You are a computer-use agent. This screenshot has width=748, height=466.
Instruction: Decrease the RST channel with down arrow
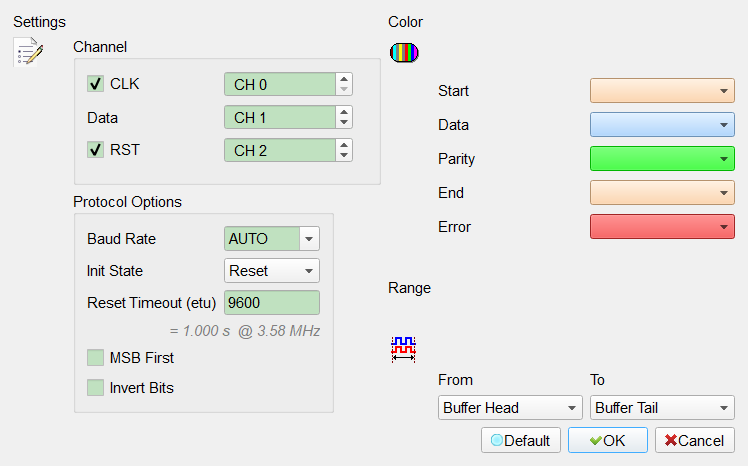pos(344,155)
